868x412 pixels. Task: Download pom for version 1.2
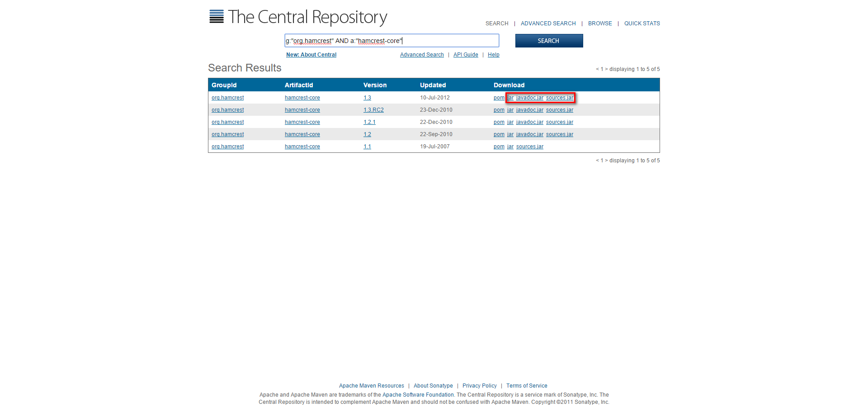click(x=499, y=134)
